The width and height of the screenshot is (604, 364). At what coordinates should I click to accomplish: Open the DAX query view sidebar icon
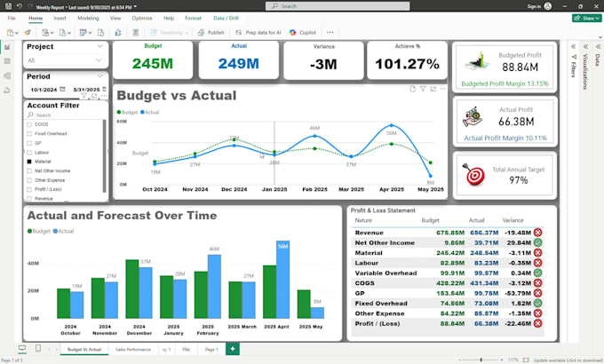pos(7,91)
